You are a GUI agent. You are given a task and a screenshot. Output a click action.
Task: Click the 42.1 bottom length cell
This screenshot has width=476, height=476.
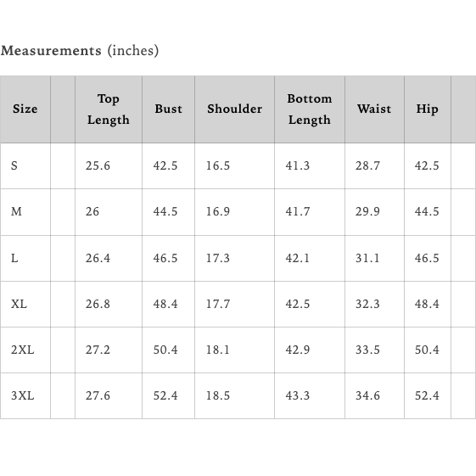point(310,258)
